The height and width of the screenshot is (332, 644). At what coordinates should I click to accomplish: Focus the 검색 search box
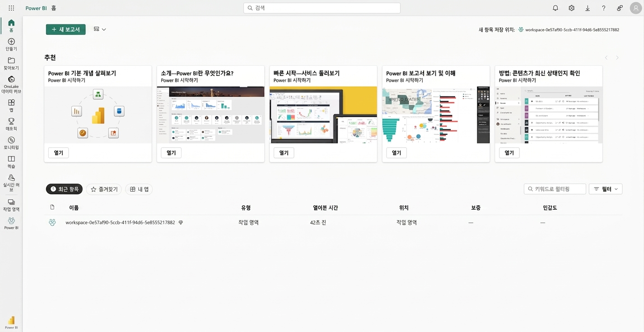[x=322, y=8]
